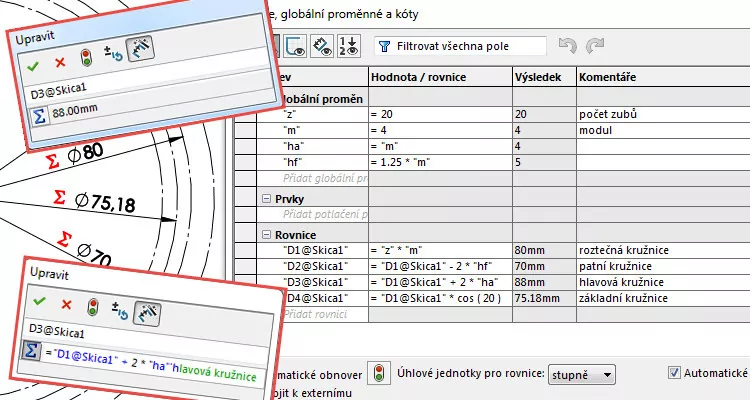
Task: Cancel with red X in 88.00mm Upravit popup
Action: (x=60, y=62)
